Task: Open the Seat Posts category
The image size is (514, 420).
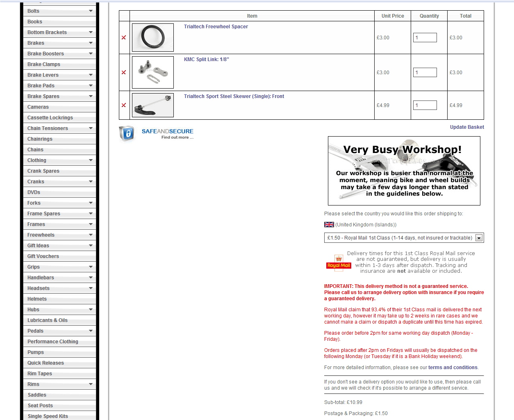Action: [x=60, y=406]
